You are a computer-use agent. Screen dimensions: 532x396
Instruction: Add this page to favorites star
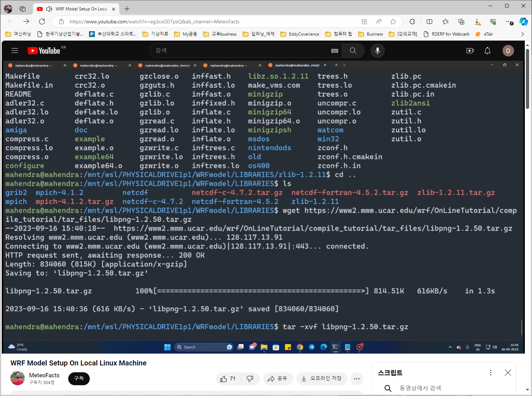point(393,22)
